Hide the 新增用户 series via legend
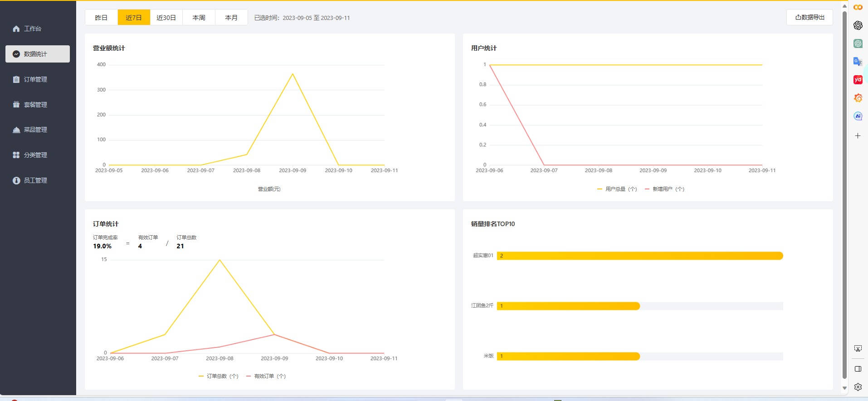The width and height of the screenshot is (868, 401). coord(665,189)
